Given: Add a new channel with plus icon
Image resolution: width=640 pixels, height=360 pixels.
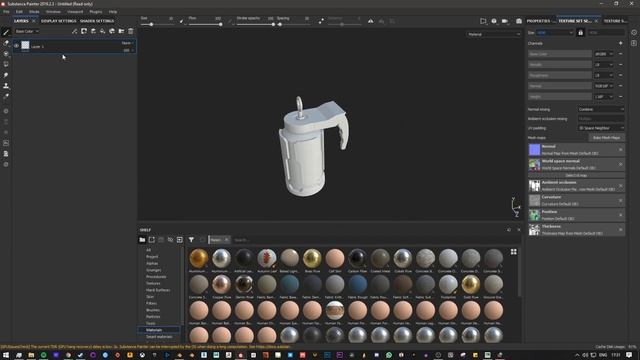Looking at the screenshot, I should [x=620, y=43].
